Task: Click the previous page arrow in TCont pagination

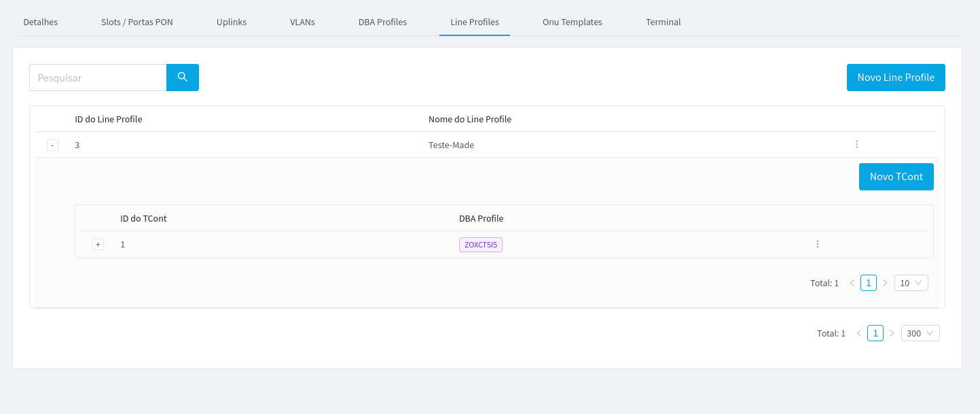Action: point(852,282)
